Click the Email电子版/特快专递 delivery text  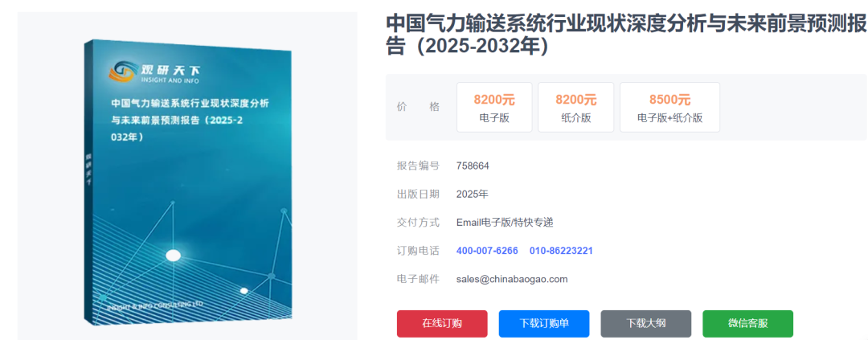pos(505,223)
